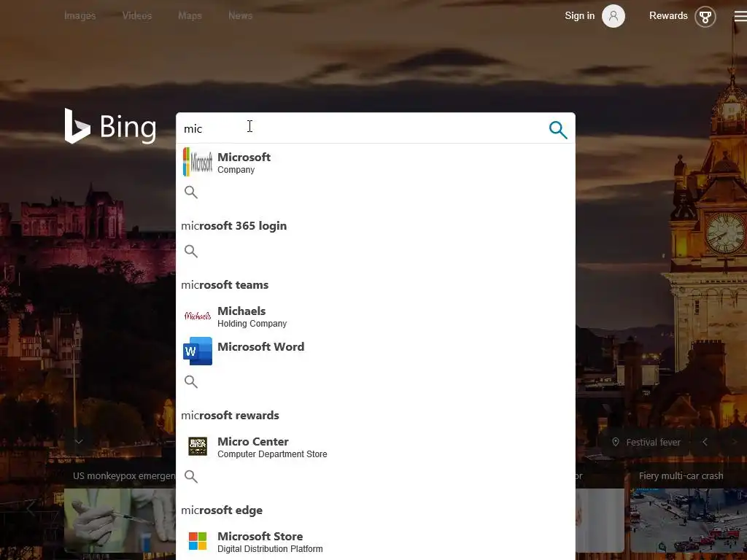Select the Microsoft Word app icon

click(x=198, y=351)
